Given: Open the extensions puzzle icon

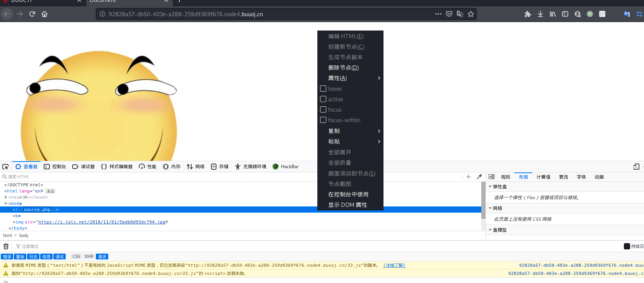Looking at the screenshot, I should click(x=528, y=14).
